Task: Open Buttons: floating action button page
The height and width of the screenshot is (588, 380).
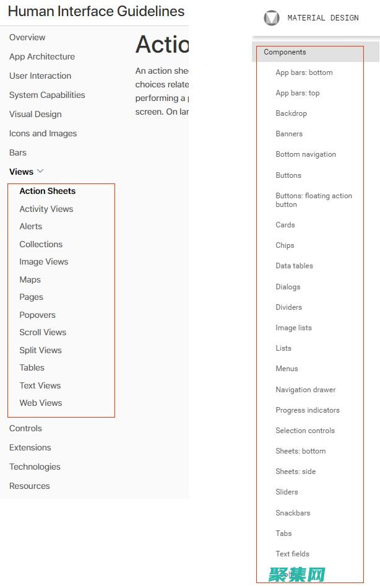Action: click(314, 200)
